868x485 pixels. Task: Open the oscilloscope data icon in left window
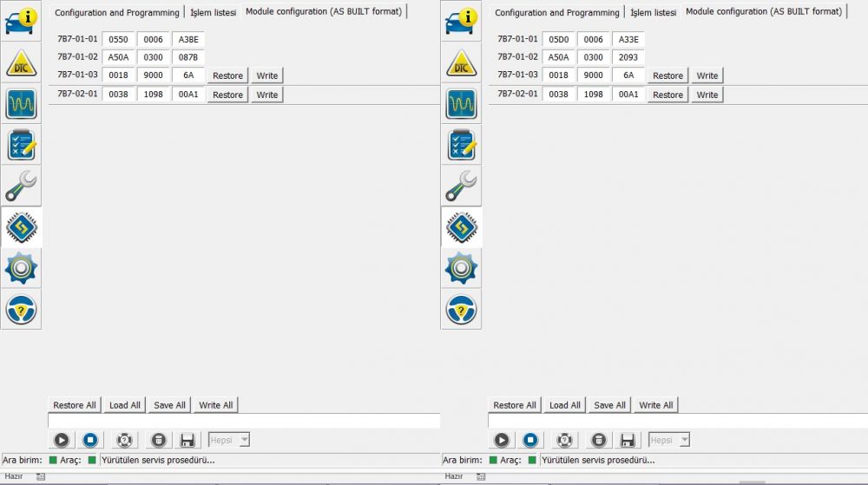[21, 103]
